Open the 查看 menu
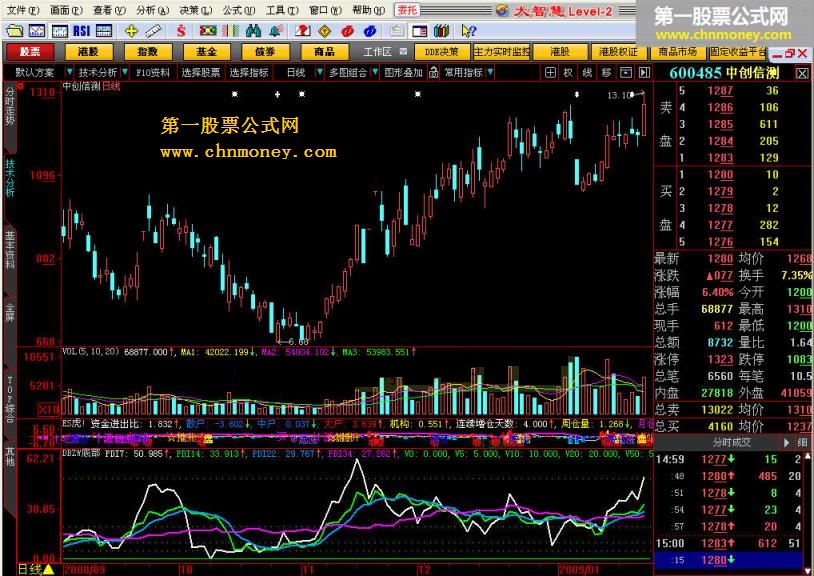814x576 pixels. pyautogui.click(x=109, y=10)
